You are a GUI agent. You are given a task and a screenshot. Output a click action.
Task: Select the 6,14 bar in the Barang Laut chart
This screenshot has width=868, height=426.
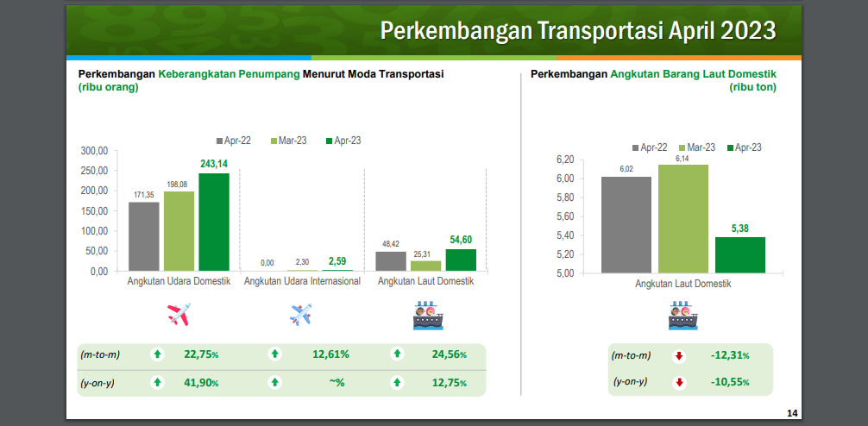tap(683, 218)
